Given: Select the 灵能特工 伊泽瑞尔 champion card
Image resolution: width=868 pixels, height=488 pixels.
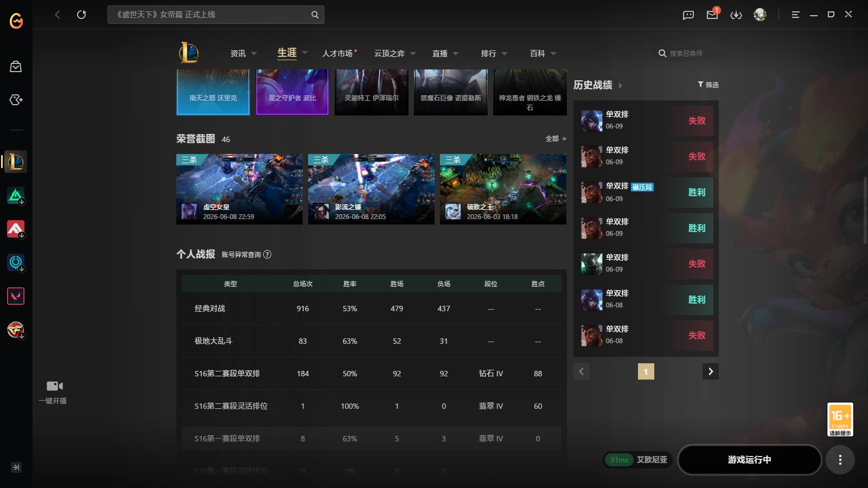Looking at the screenshot, I should coord(372,92).
